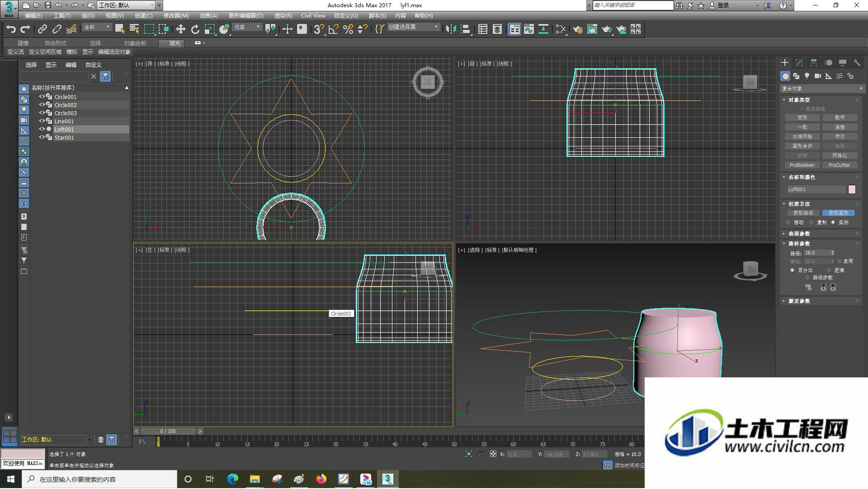The width and height of the screenshot is (868, 489).
Task: Select the Bind to Space Warp tool
Action: click(x=71, y=29)
